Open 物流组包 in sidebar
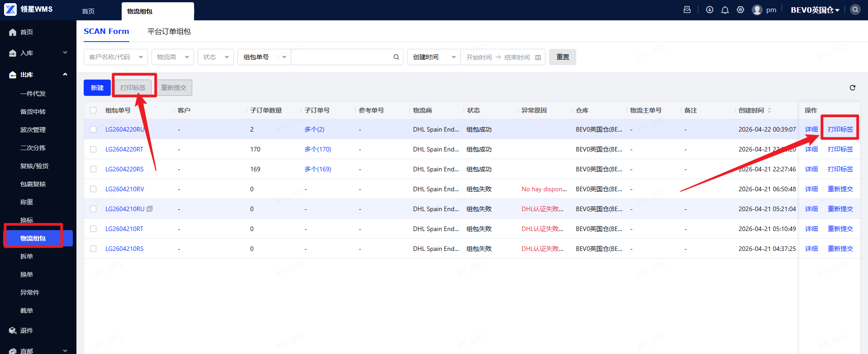The height and width of the screenshot is (354, 868). point(38,238)
